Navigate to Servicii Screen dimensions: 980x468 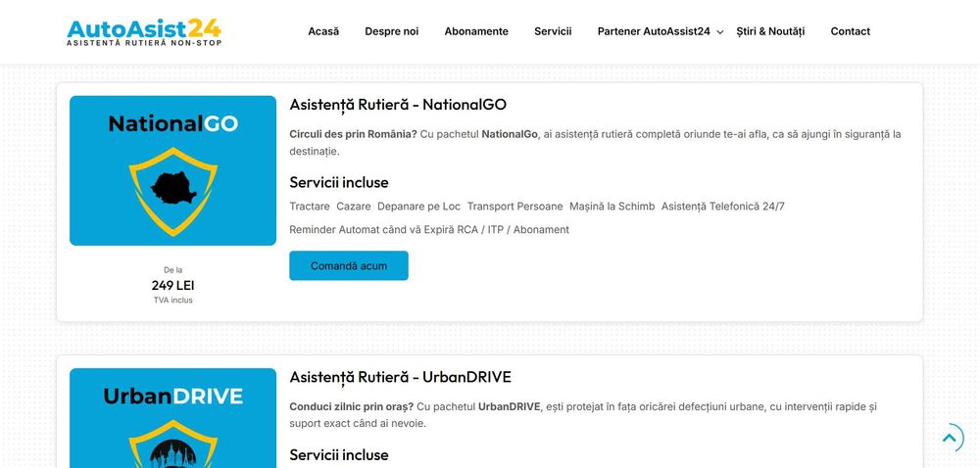coord(553,31)
